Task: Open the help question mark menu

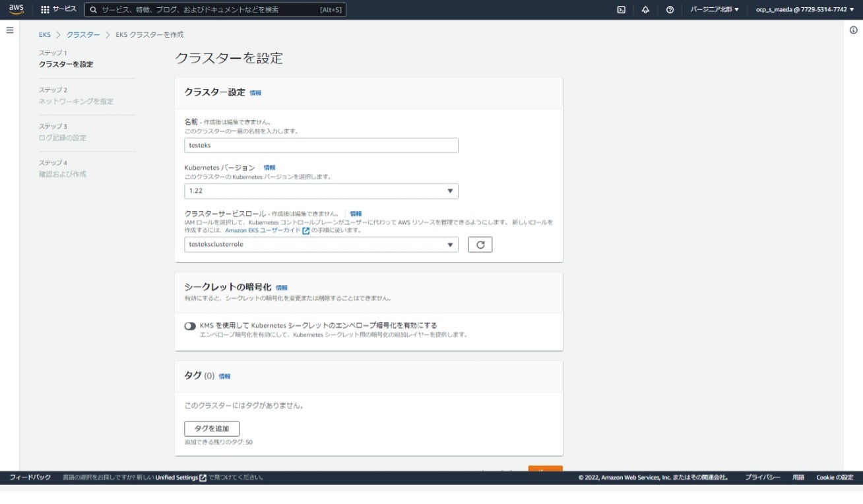Action: point(670,10)
